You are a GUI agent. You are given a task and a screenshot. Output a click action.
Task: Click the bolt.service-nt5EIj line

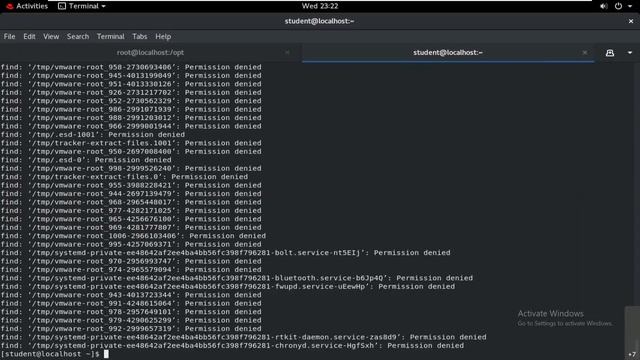[x=225, y=253]
